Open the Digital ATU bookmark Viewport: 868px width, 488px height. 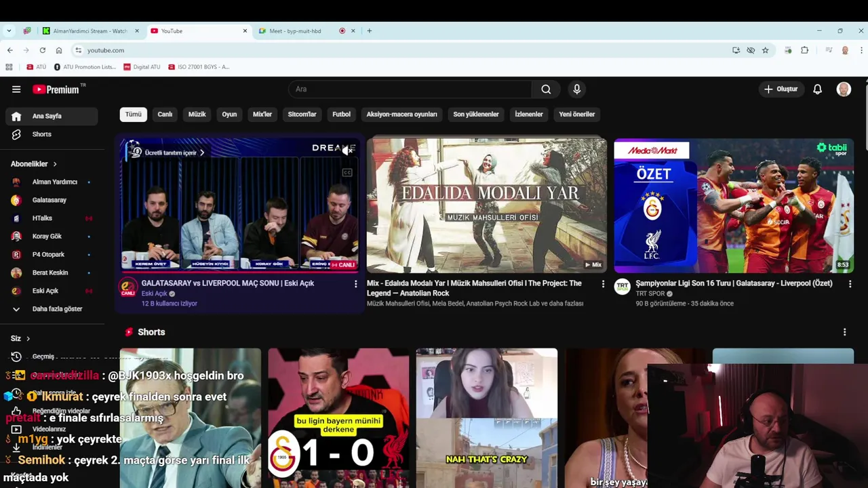142,67
